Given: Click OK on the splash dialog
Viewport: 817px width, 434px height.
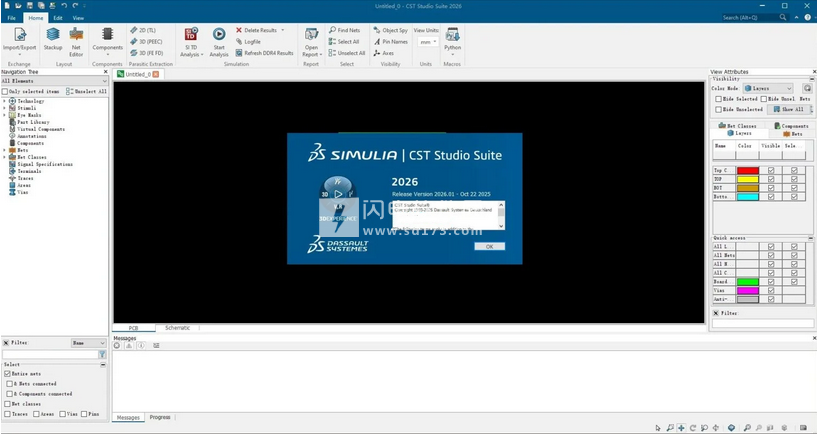Looking at the screenshot, I should (489, 245).
